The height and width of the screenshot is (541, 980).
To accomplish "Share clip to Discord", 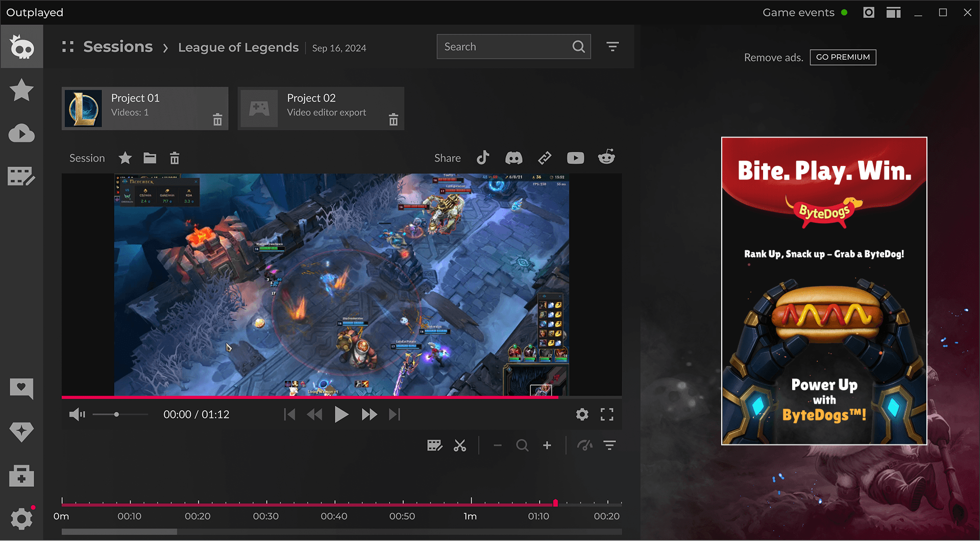I will click(x=513, y=158).
